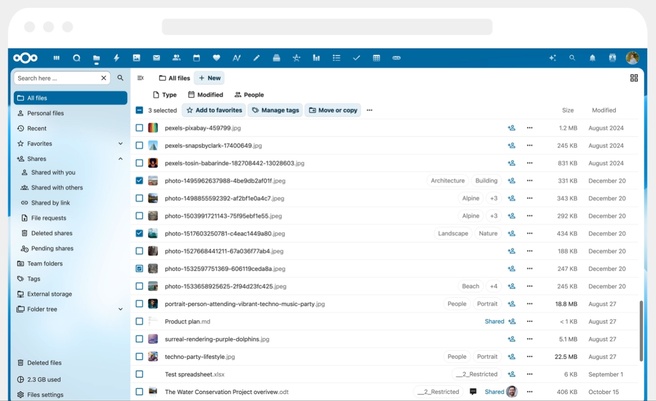
Task: Open the star app icon in top bar
Action: [296, 58]
